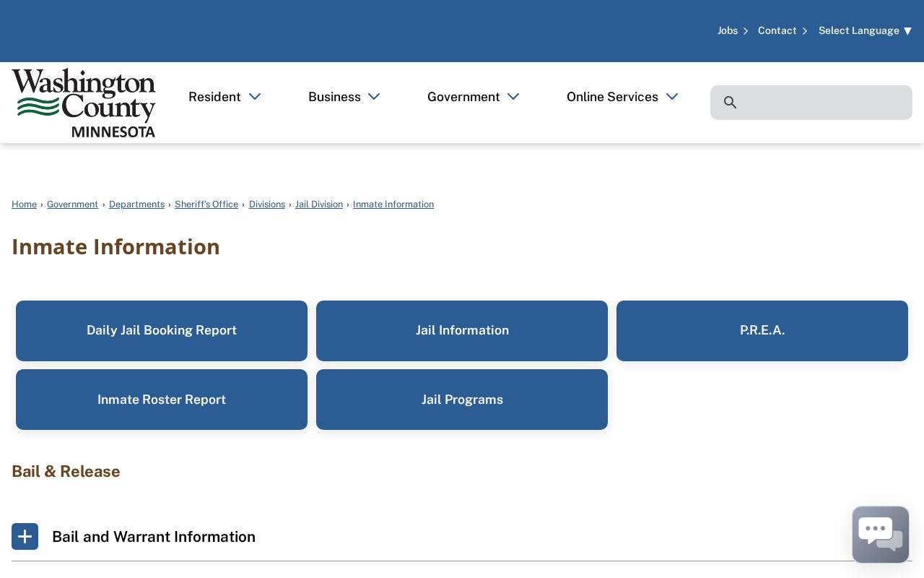Click the Inmate Roster Report button
Screen dimensions: 924x578
pyautogui.click(x=162, y=400)
